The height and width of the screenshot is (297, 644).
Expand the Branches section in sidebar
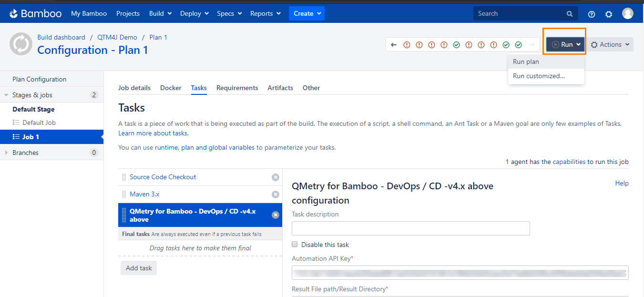point(6,153)
